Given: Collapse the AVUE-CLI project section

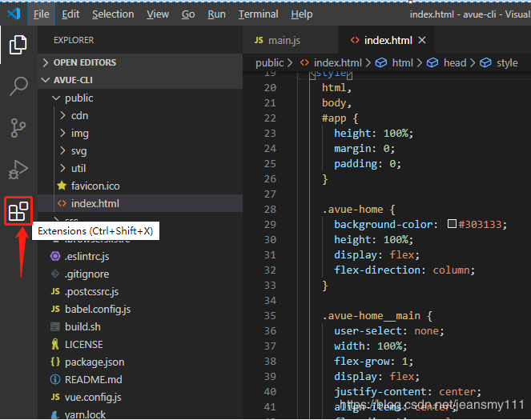Looking at the screenshot, I should click(74, 80).
